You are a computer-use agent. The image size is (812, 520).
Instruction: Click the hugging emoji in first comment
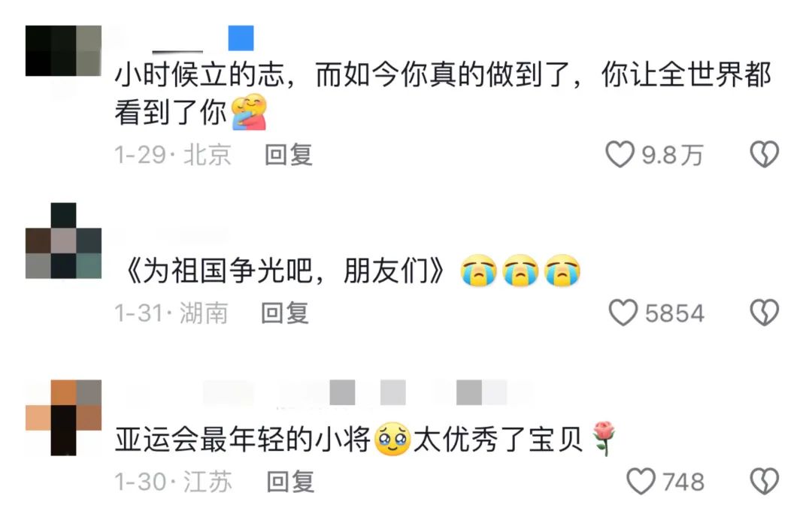pyautogui.click(x=249, y=111)
